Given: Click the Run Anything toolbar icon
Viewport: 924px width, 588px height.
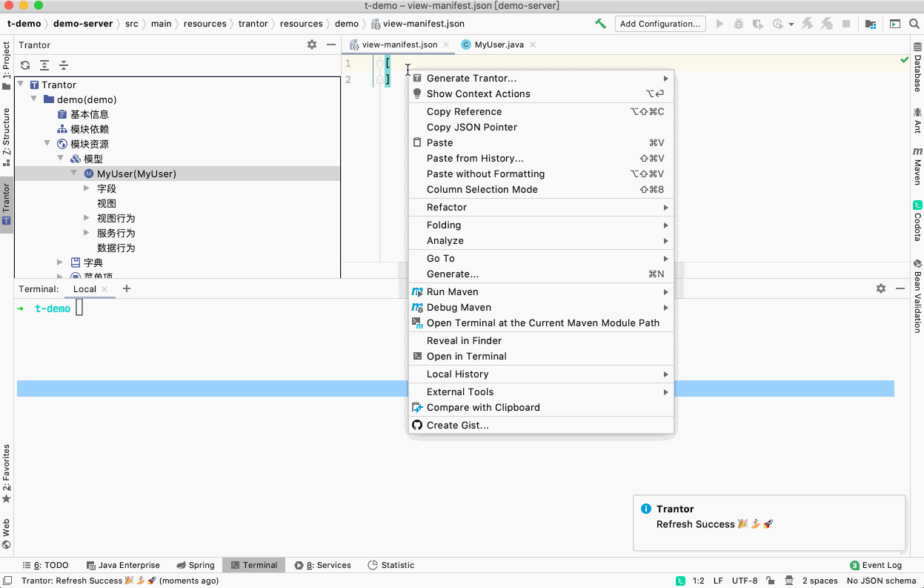Looking at the screenshot, I should (x=895, y=24).
